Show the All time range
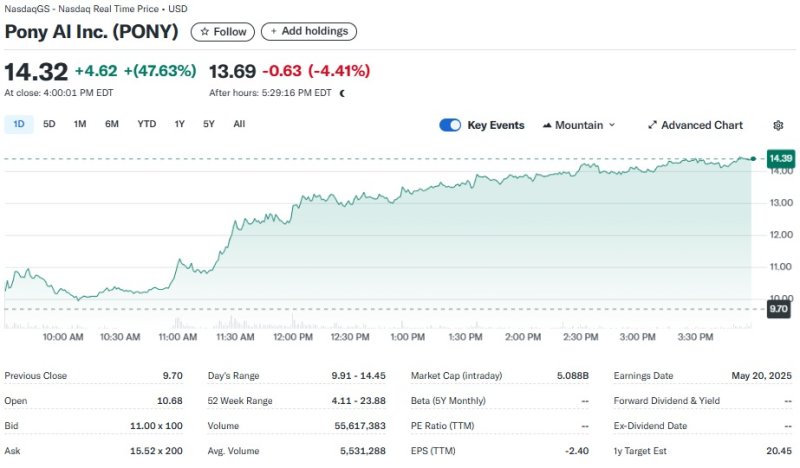Screen dimensions: 800x468 pos(239,124)
